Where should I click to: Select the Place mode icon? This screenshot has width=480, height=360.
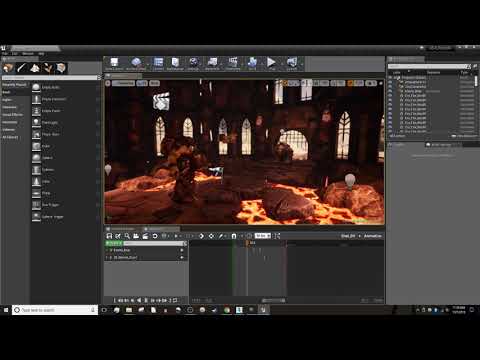[8, 68]
